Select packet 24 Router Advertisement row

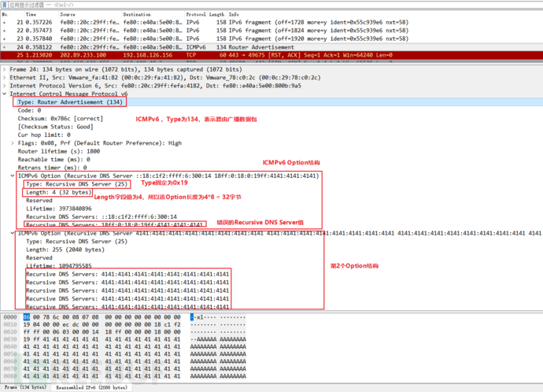tap(271, 47)
